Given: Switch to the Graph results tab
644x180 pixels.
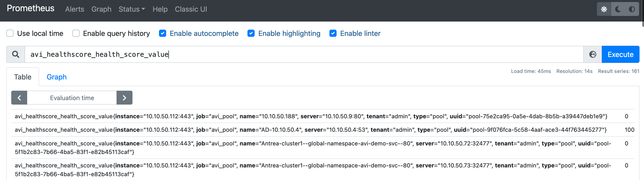Looking at the screenshot, I should point(57,77).
